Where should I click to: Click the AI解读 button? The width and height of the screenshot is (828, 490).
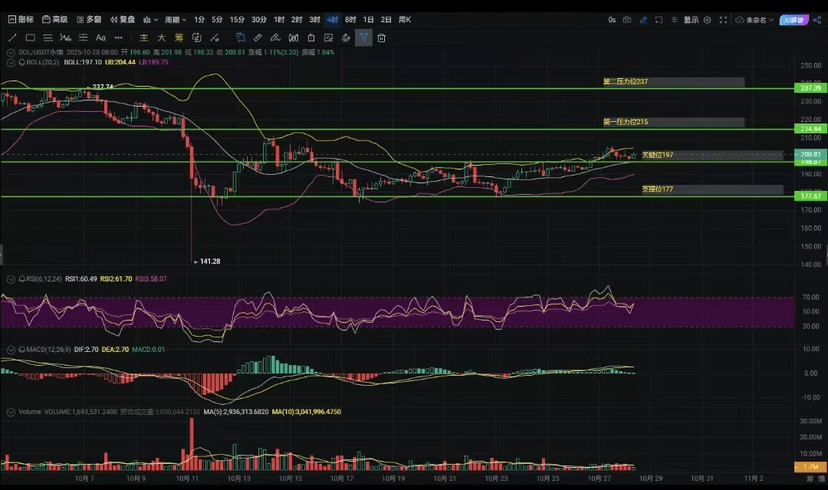pyautogui.click(x=796, y=19)
